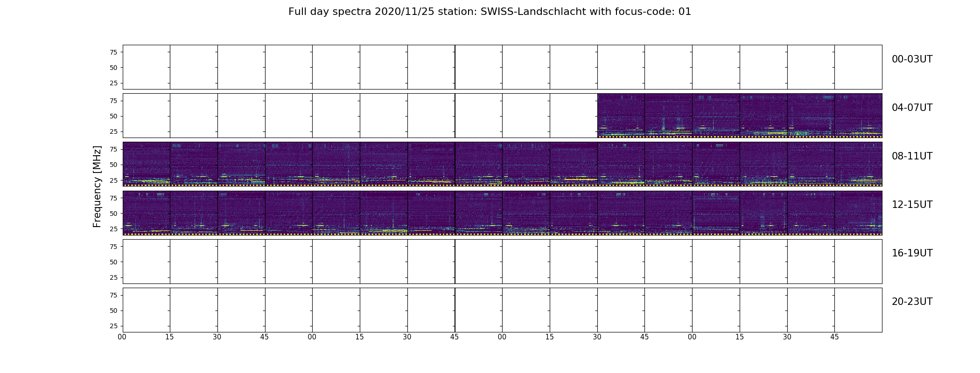
Task: Open last spectrogram panel in 12-15UT row
Action: [x=858, y=213]
